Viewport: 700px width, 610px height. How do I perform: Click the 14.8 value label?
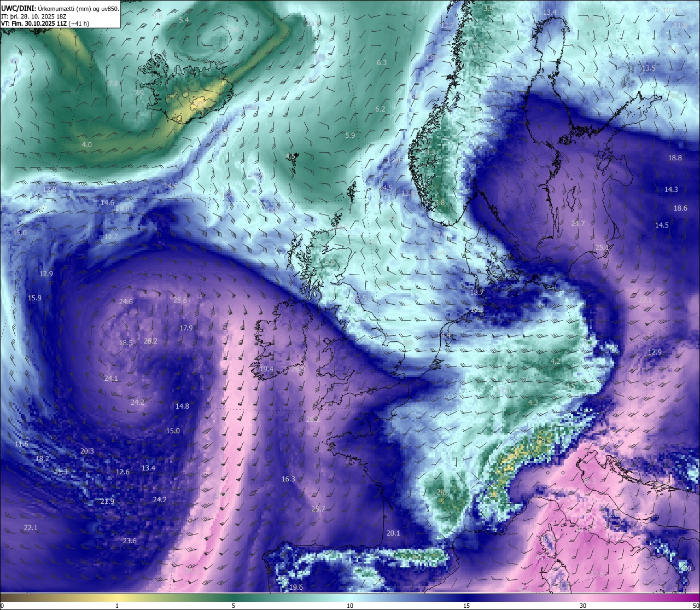click(182, 406)
